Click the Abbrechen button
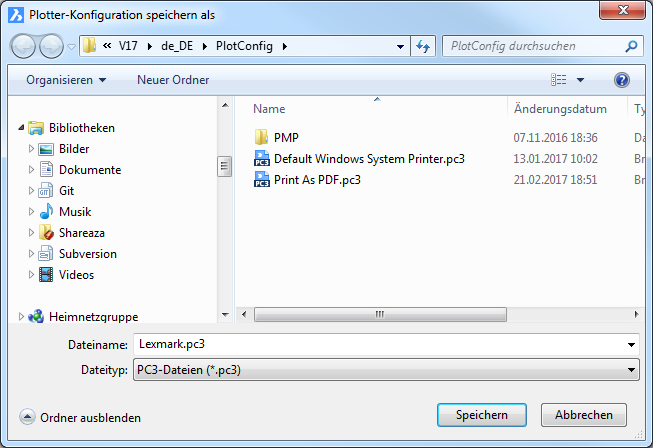Screen dimensions: 653x448 (583, 415)
